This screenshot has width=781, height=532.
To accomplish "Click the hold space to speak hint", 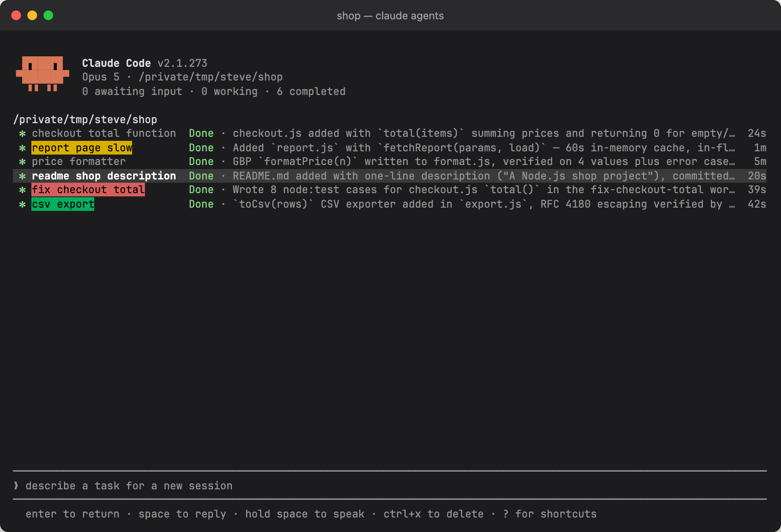I will tap(305, 514).
